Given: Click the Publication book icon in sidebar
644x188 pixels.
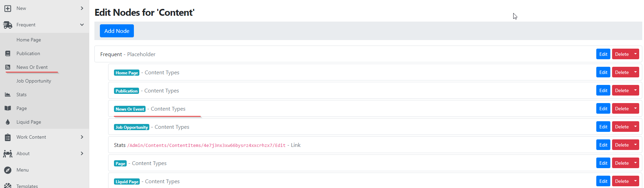Looking at the screenshot, I should click(x=8, y=53).
